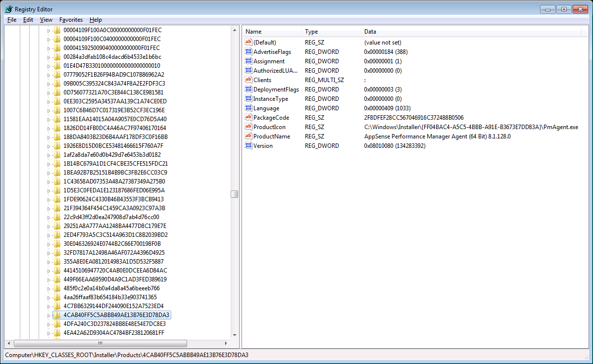Open the Edit menu

28,20
